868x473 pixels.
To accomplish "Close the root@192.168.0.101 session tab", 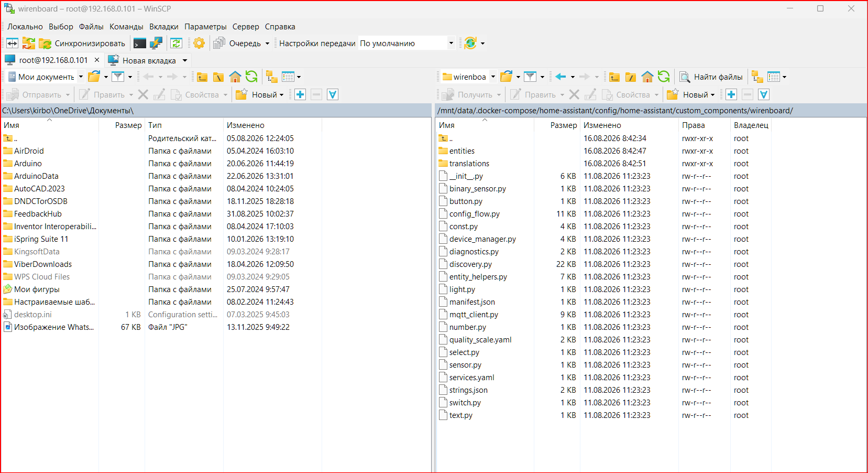I will [96, 60].
